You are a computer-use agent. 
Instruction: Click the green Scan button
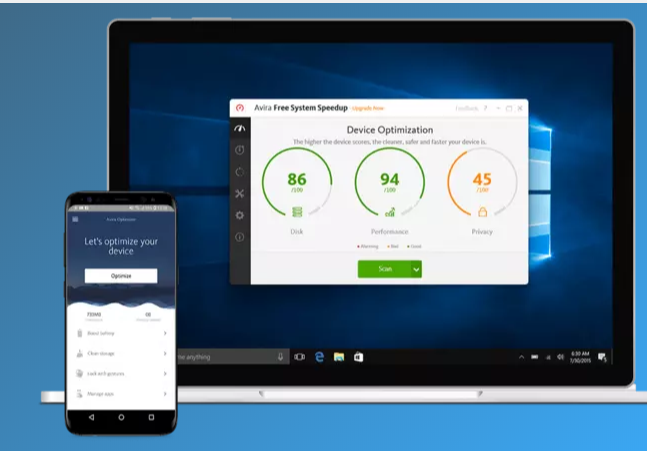(x=384, y=268)
